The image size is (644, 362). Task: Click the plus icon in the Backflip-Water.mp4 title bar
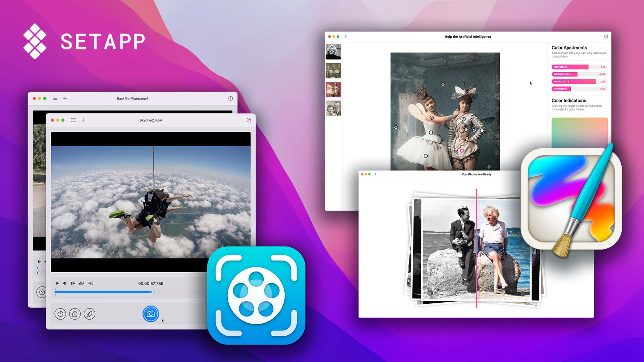click(x=65, y=99)
